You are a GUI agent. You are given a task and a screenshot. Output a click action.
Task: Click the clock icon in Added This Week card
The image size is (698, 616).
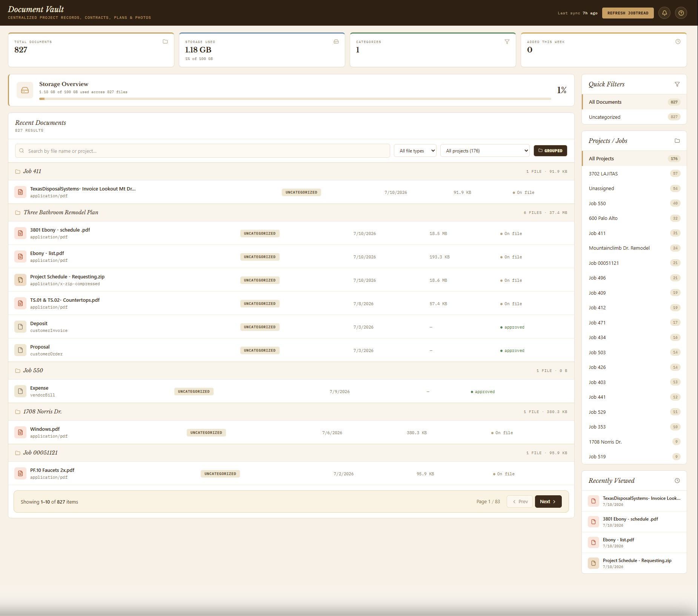678,41
